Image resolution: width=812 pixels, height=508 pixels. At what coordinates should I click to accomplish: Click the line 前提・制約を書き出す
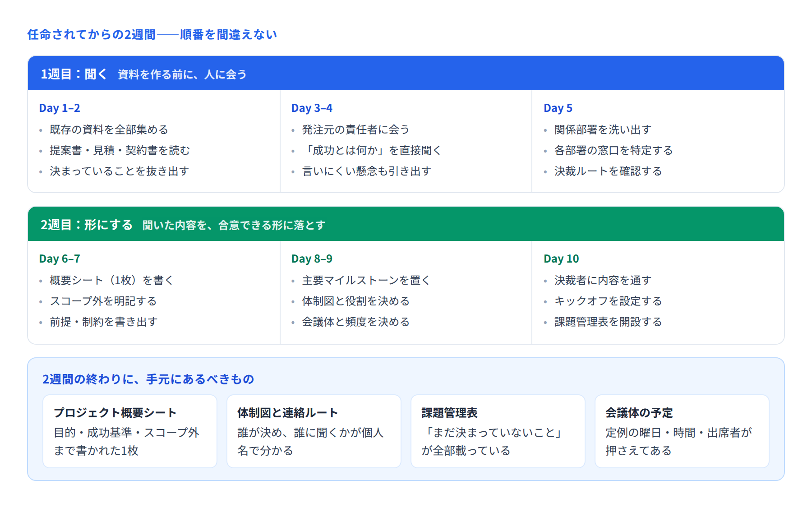coord(104,322)
